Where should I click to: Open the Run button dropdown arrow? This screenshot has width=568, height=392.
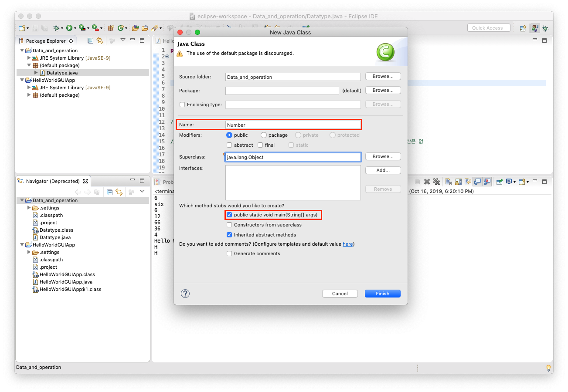[75, 28]
